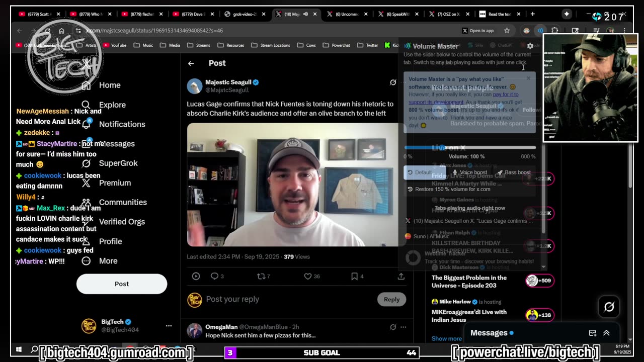Switch to grok-video browser tab
Image resolution: width=644 pixels, height=362 pixels.
[244, 14]
